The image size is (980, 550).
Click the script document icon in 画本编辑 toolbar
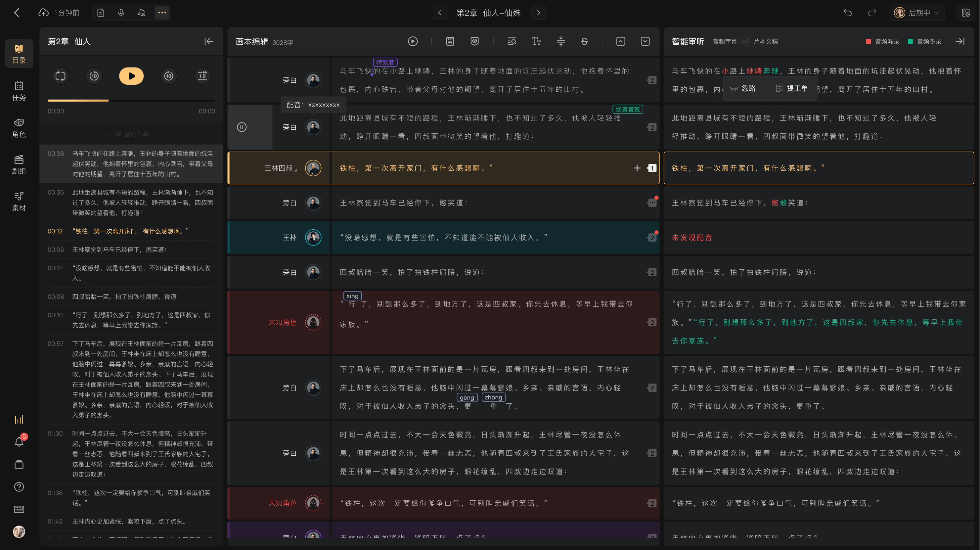pos(450,41)
